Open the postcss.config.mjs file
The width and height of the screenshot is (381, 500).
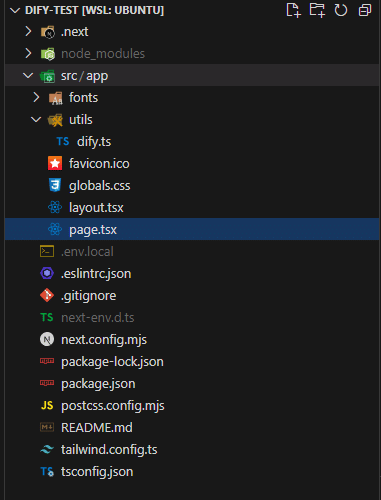point(113,406)
